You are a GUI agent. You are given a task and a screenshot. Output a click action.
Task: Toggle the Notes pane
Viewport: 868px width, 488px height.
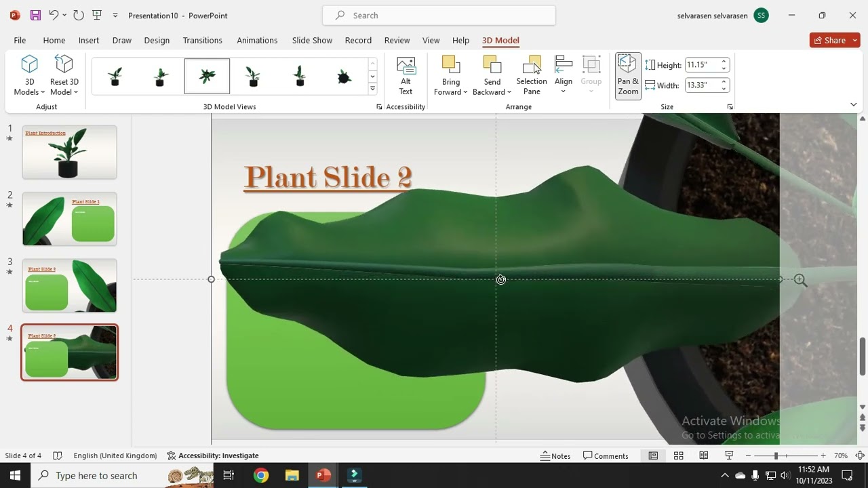click(x=555, y=455)
